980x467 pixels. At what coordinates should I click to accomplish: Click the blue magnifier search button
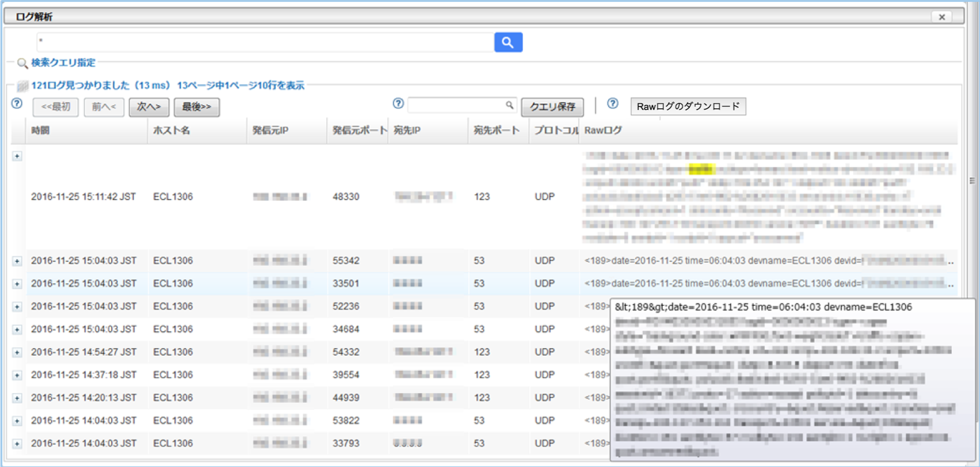(x=508, y=42)
